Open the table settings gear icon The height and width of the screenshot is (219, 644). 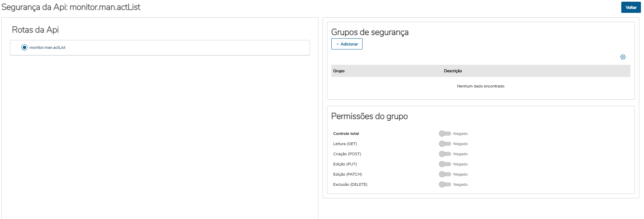623,57
